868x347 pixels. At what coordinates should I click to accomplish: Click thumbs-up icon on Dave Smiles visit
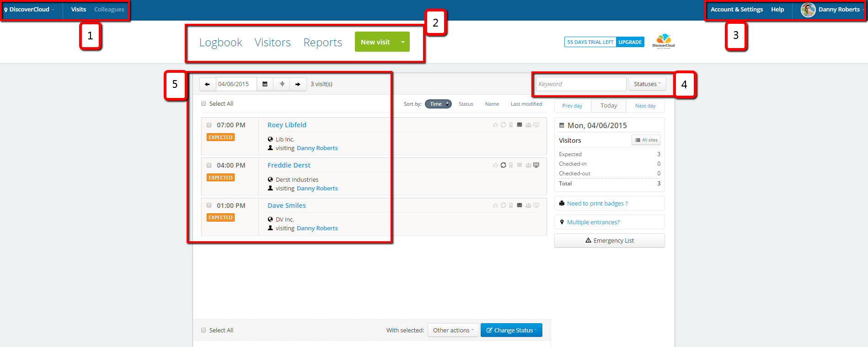pos(495,206)
